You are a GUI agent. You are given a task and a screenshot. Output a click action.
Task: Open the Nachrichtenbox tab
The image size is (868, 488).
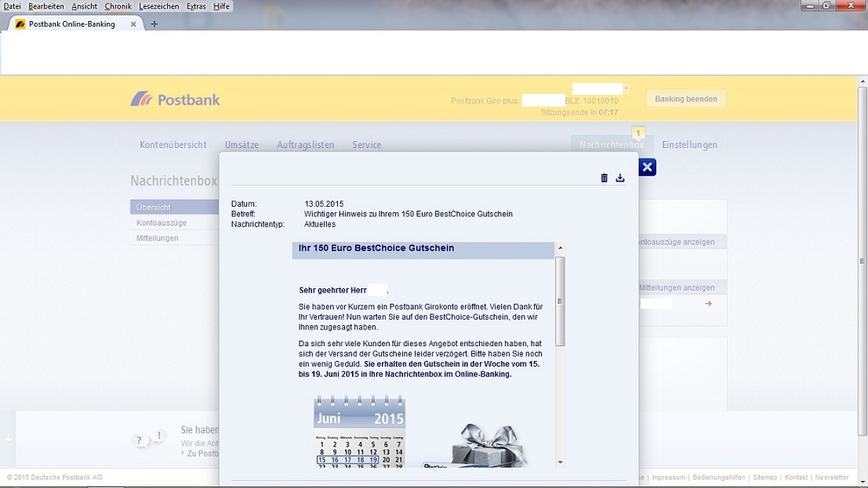point(612,144)
